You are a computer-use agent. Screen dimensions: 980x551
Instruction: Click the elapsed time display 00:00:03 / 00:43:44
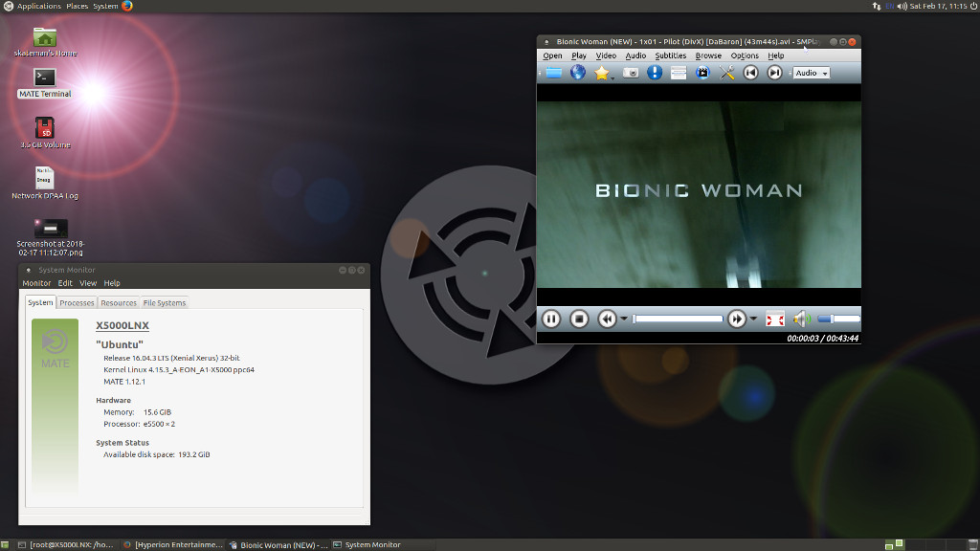tap(822, 339)
